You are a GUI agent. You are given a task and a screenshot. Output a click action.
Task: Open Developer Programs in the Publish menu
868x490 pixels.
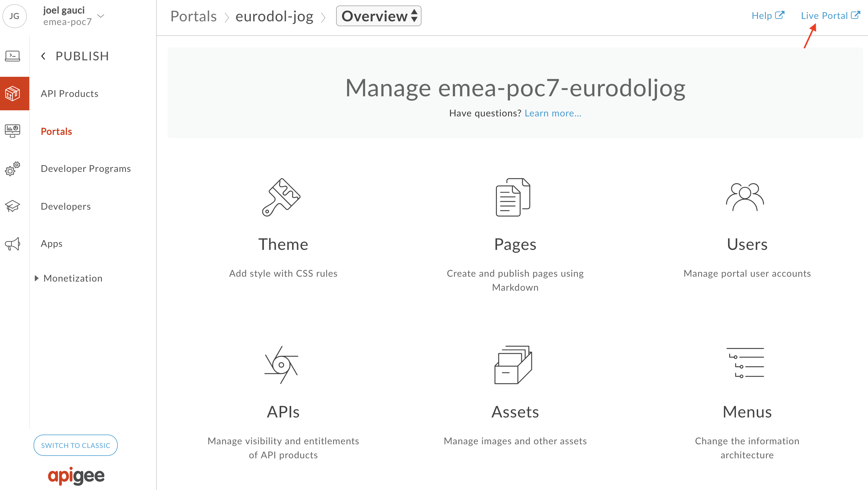pos(86,169)
